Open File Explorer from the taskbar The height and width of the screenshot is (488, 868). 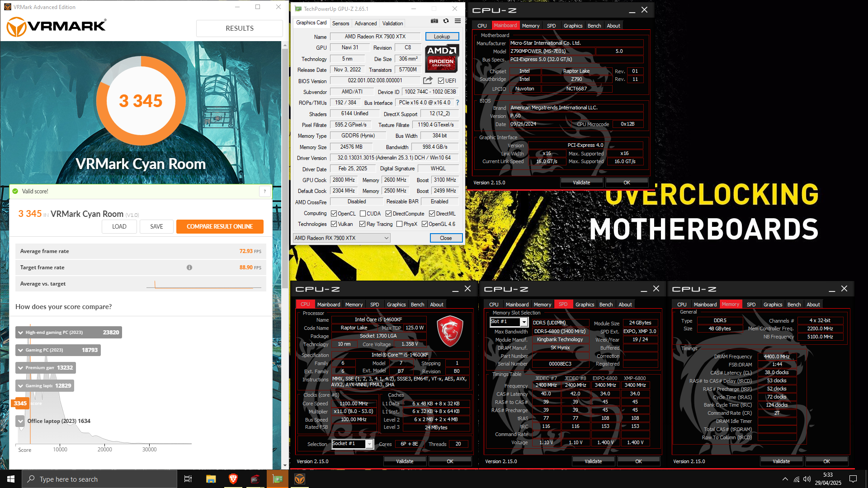[x=211, y=479]
